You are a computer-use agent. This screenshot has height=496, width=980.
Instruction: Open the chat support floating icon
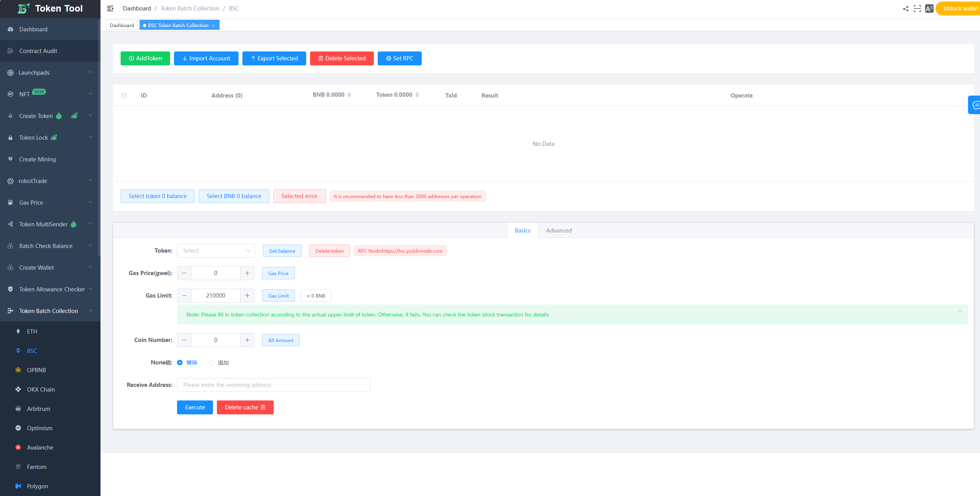click(975, 105)
